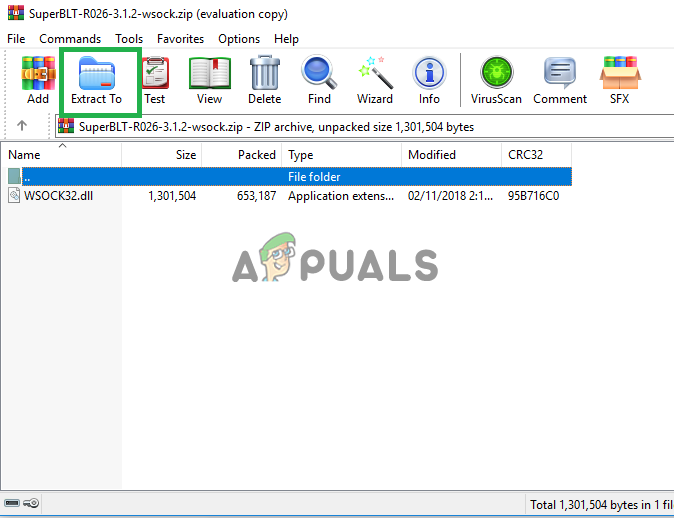Sort by the Type column header
Screen dimensions: 674x518
(342, 155)
